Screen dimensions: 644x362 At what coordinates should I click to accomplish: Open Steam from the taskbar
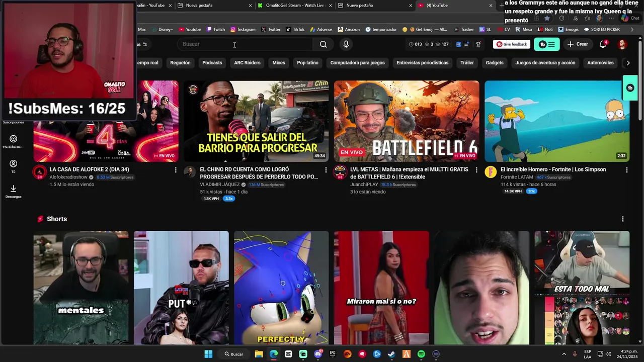pyautogui.click(x=391, y=354)
